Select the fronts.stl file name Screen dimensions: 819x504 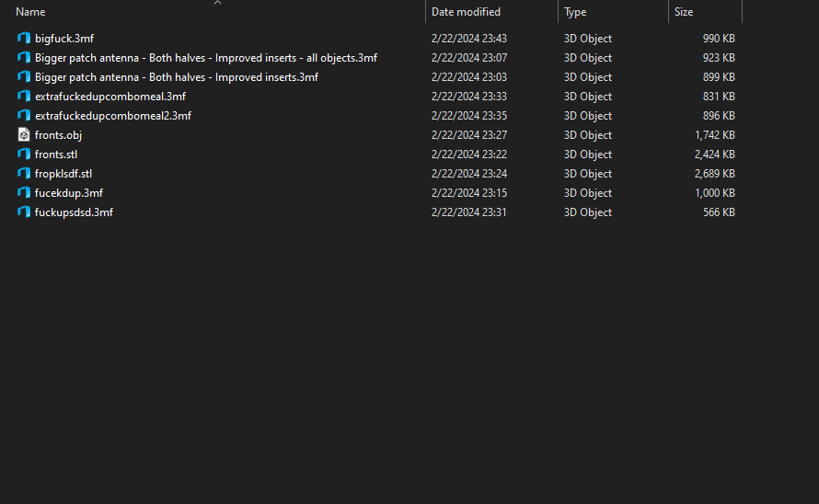point(56,155)
